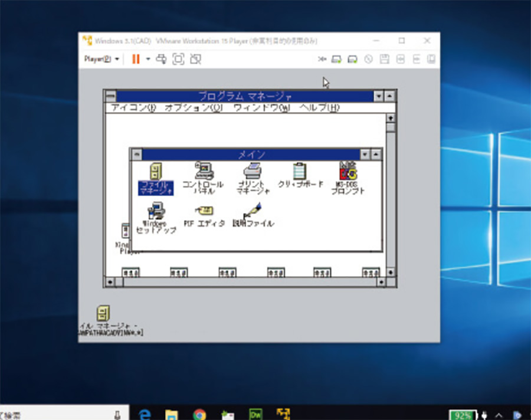Open the アイコン(I) menu
The height and width of the screenshot is (420, 531).
tap(133, 108)
